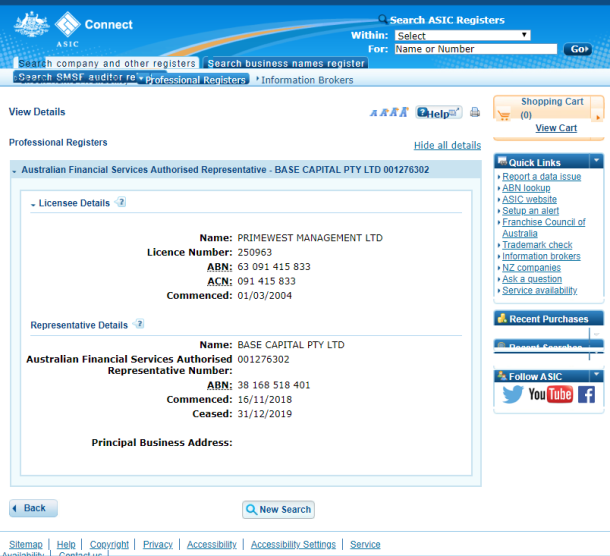Click the Follow ASIC panel icon
The height and width of the screenshot is (556, 610).
502,376
